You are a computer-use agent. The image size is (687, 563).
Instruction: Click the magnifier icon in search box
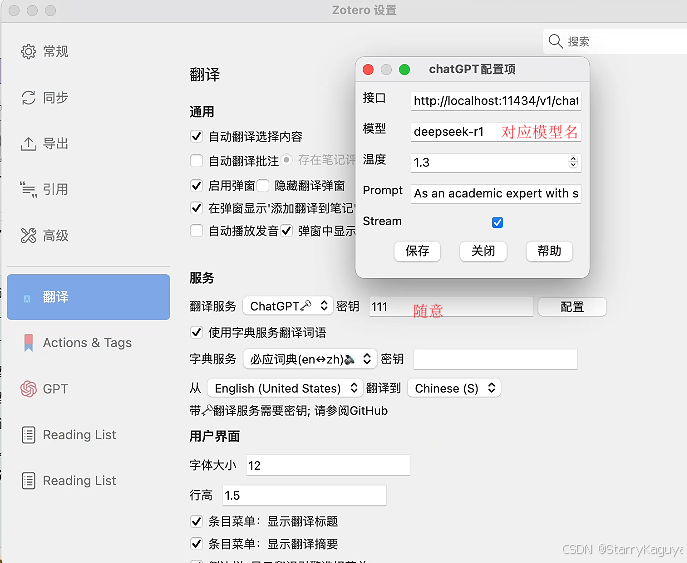tap(555, 41)
